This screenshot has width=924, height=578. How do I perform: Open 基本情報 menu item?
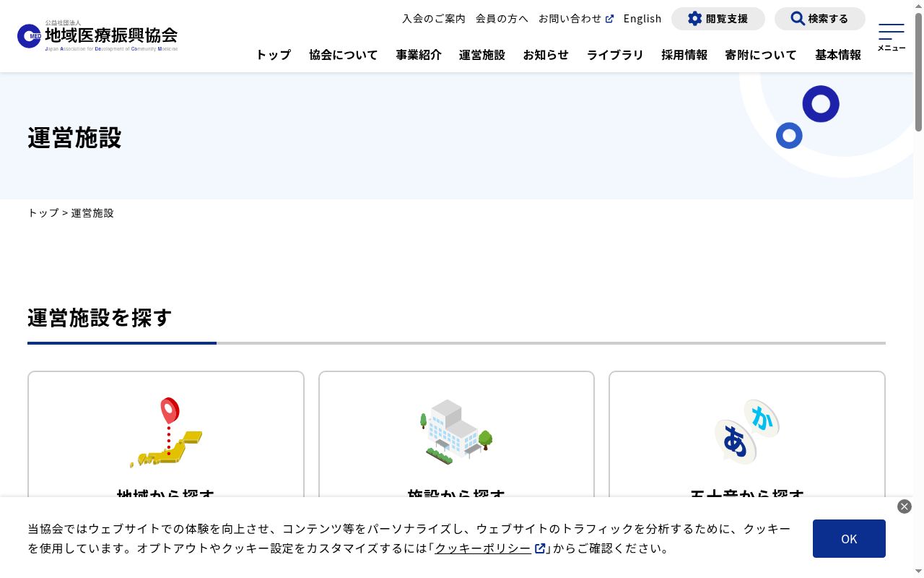click(838, 55)
